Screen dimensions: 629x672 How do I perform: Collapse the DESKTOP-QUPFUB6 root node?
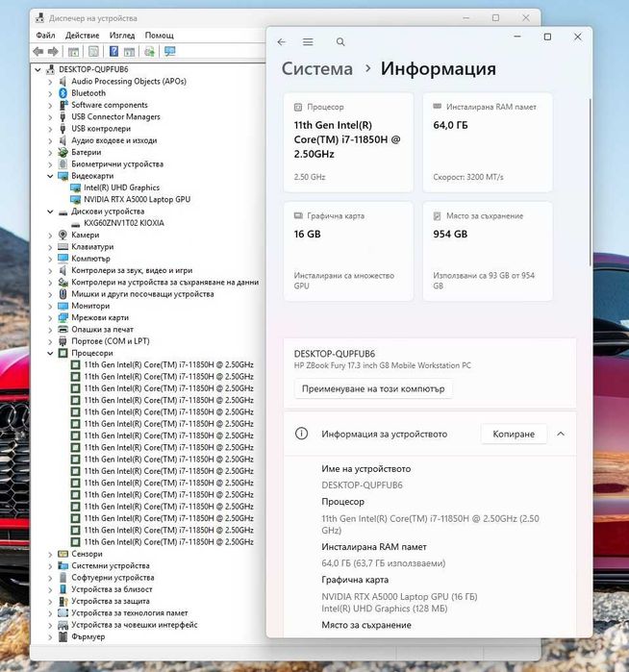click(38, 69)
